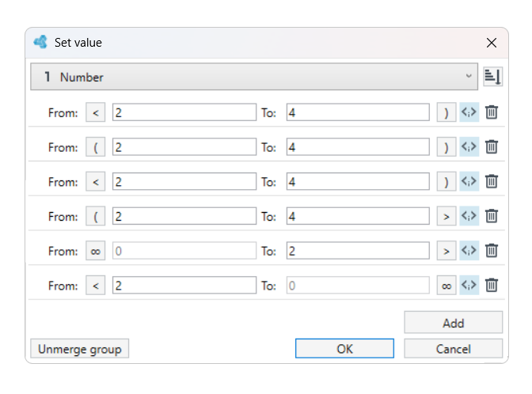Viewport: 532px width, 394px height.
Task: Toggle the '>' To bracket in fifth row
Action: (446, 251)
